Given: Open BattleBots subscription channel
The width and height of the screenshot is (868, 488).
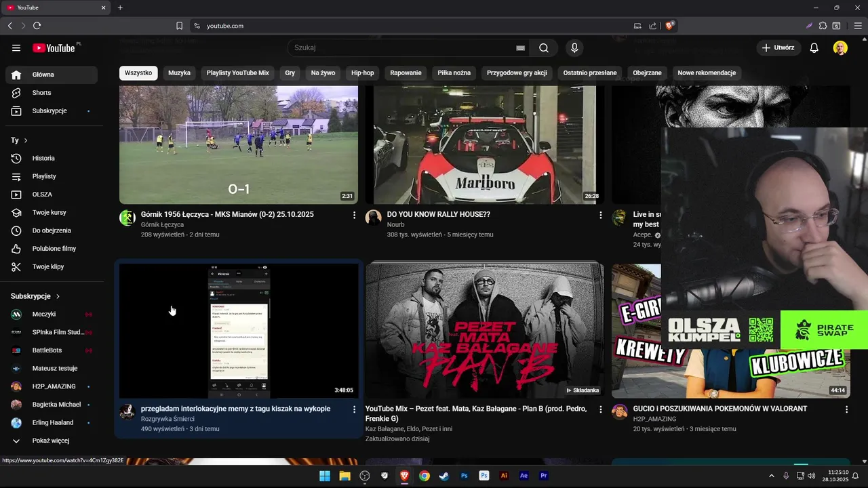Looking at the screenshot, I should (x=52, y=350).
